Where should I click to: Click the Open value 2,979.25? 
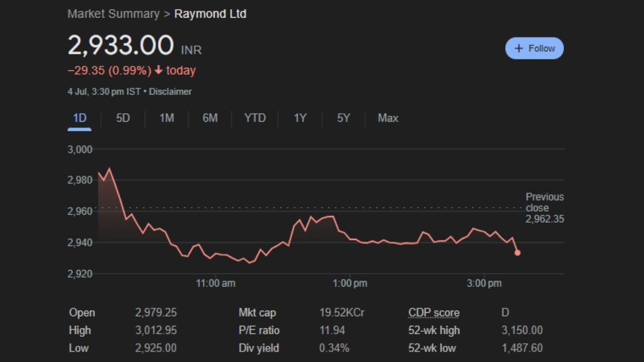(156, 313)
